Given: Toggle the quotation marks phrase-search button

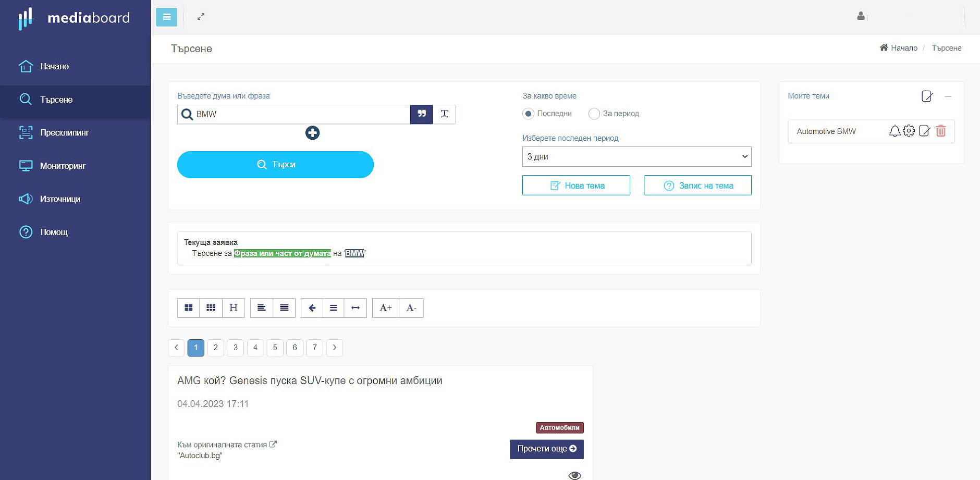Looking at the screenshot, I should pyautogui.click(x=422, y=114).
